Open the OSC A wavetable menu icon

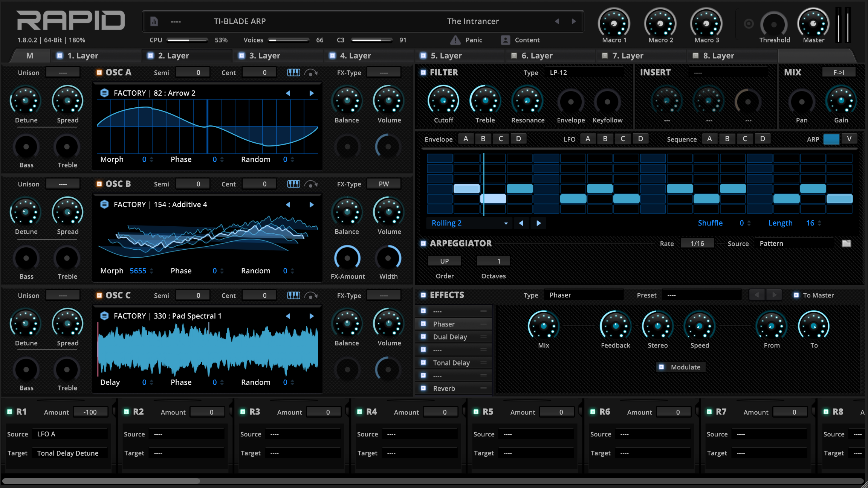point(104,93)
